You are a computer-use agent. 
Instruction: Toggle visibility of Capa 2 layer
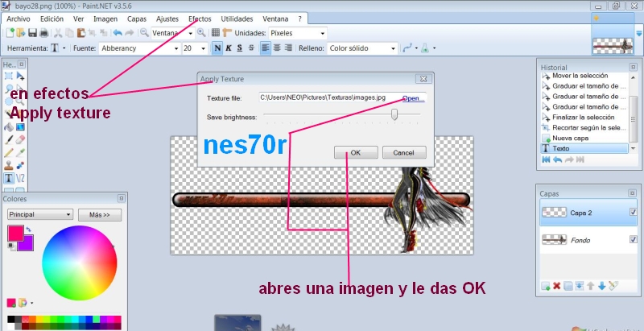634,212
